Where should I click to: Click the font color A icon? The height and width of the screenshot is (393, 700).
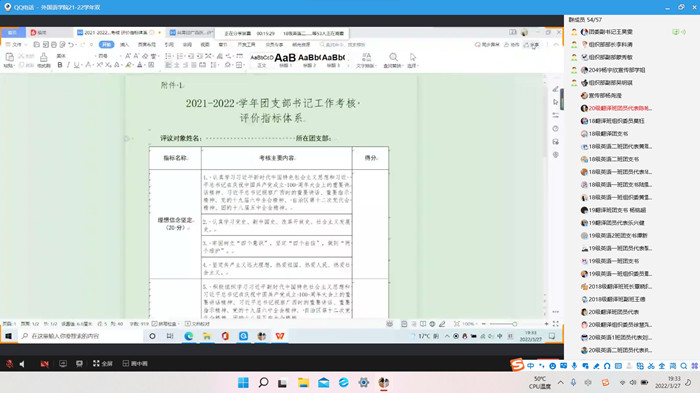[x=139, y=65]
